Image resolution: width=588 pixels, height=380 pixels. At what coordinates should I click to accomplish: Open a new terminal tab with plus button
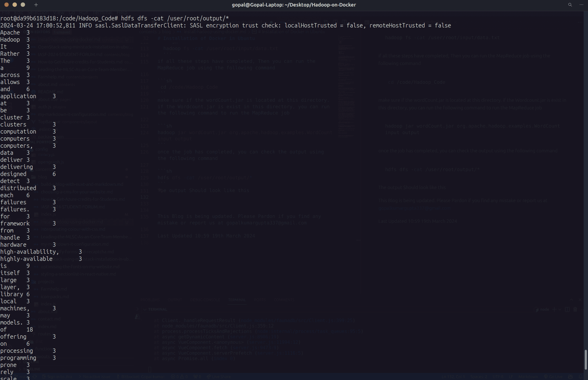36,5
